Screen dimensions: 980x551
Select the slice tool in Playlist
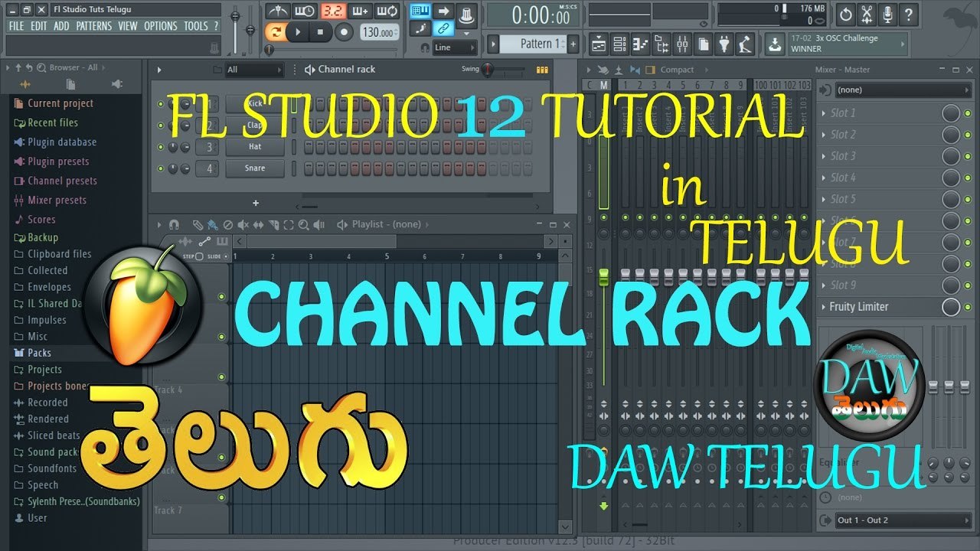(x=273, y=225)
